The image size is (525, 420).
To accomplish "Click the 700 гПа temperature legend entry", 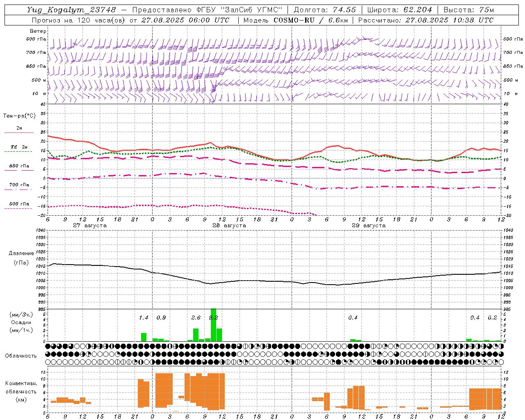I will pos(19,185).
